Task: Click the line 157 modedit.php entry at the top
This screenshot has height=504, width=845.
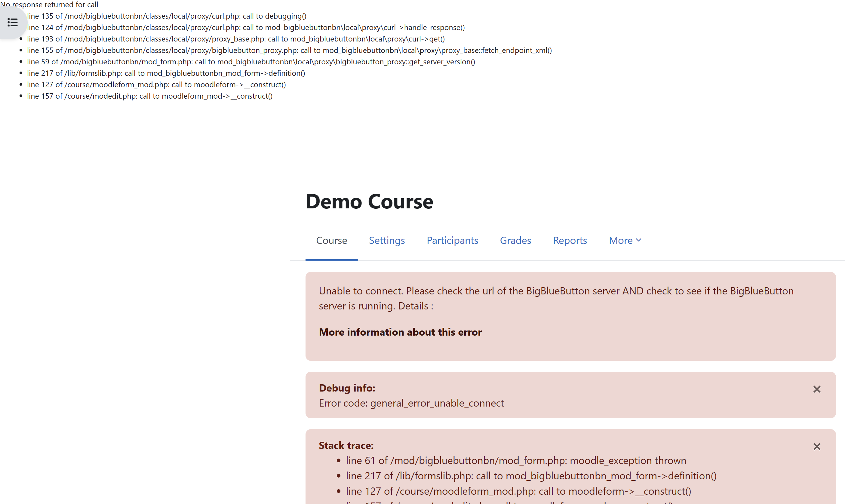Action: pyautogui.click(x=150, y=96)
